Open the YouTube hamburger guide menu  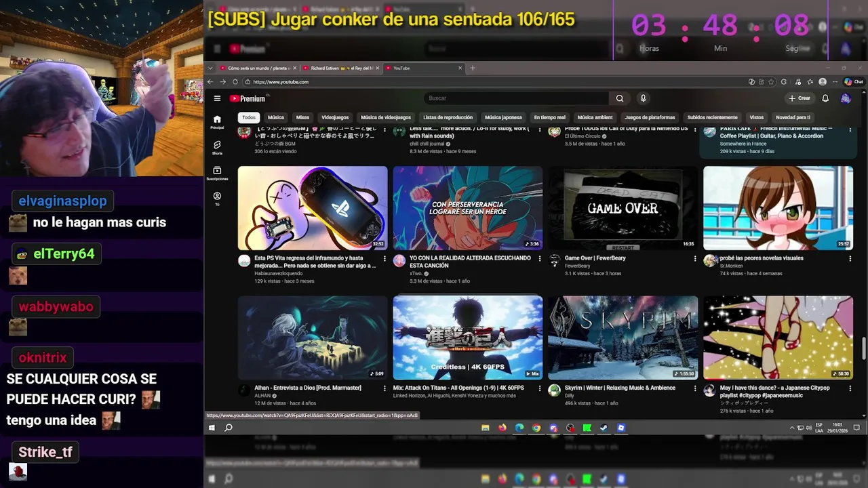tap(217, 98)
